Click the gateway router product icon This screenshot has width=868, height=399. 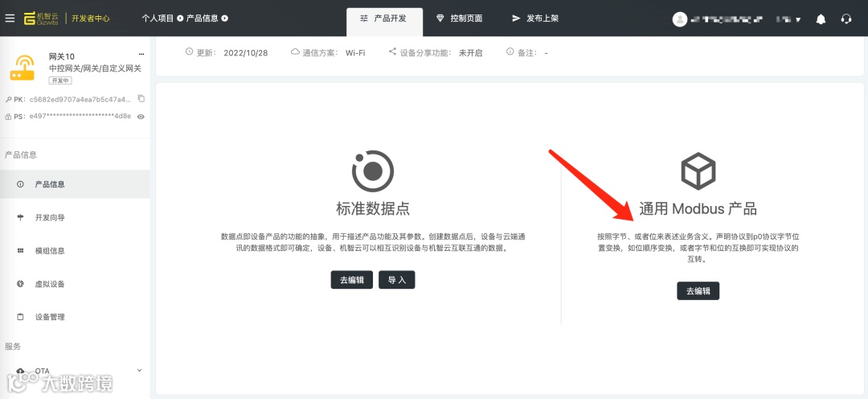click(23, 68)
